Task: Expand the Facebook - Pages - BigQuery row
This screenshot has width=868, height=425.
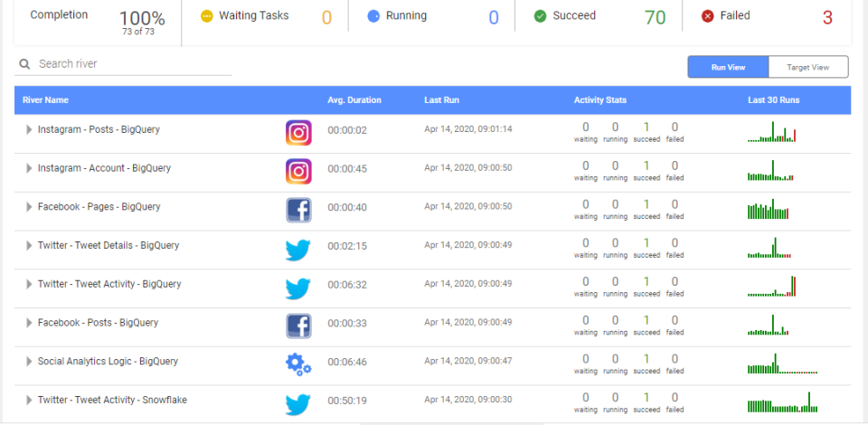Action: coord(29,207)
